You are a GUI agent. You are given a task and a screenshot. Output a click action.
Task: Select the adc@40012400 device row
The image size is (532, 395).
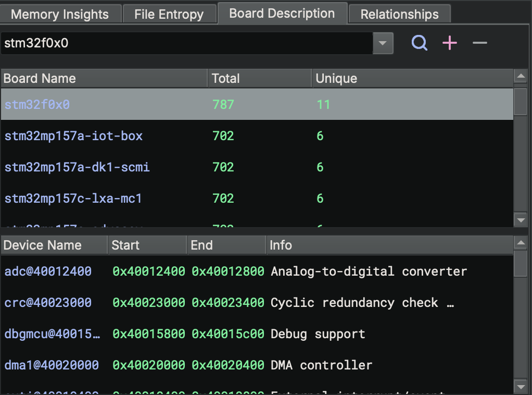coord(257,271)
